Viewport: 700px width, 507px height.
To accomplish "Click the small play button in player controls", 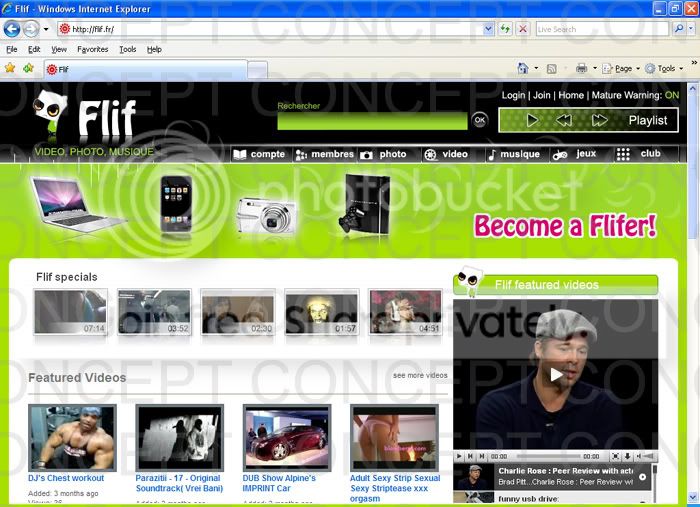I will (x=458, y=456).
